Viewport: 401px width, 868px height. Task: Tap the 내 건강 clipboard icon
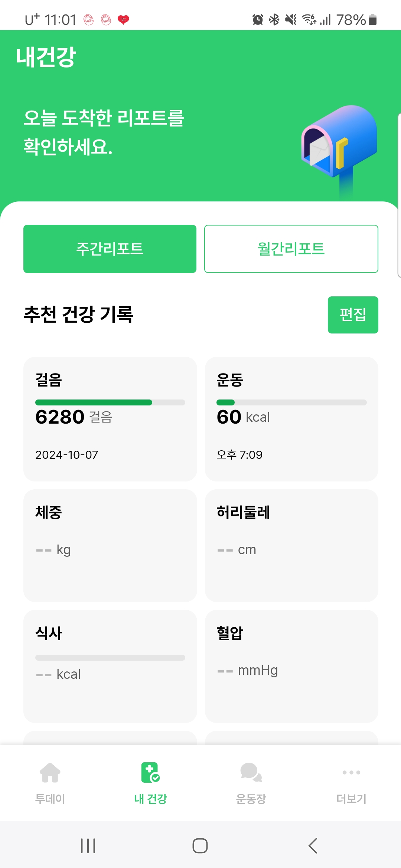click(x=150, y=772)
